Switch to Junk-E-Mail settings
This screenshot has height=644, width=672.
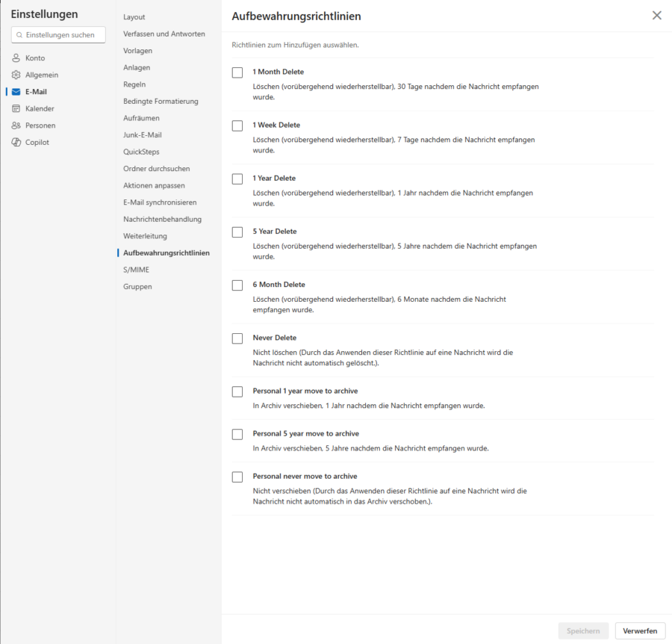[140, 134]
